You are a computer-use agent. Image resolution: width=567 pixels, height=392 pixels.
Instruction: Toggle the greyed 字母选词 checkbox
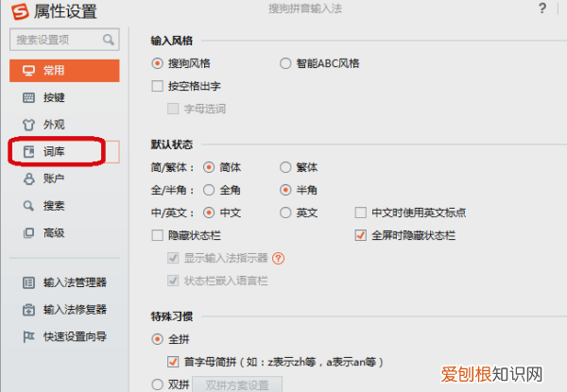[173, 109]
